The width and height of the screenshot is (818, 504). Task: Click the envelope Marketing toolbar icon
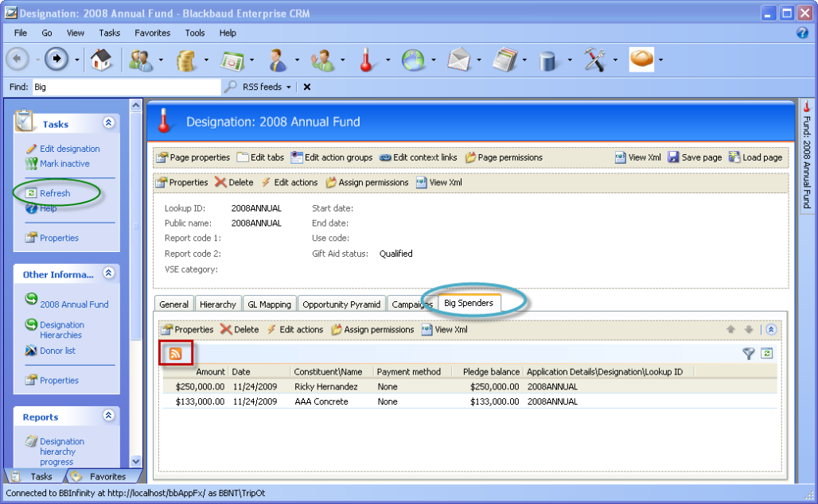point(458,60)
